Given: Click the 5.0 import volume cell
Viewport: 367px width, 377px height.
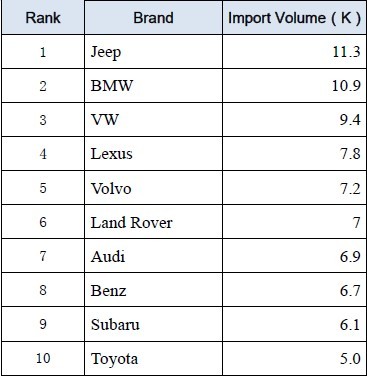Looking at the screenshot, I should [x=294, y=358].
